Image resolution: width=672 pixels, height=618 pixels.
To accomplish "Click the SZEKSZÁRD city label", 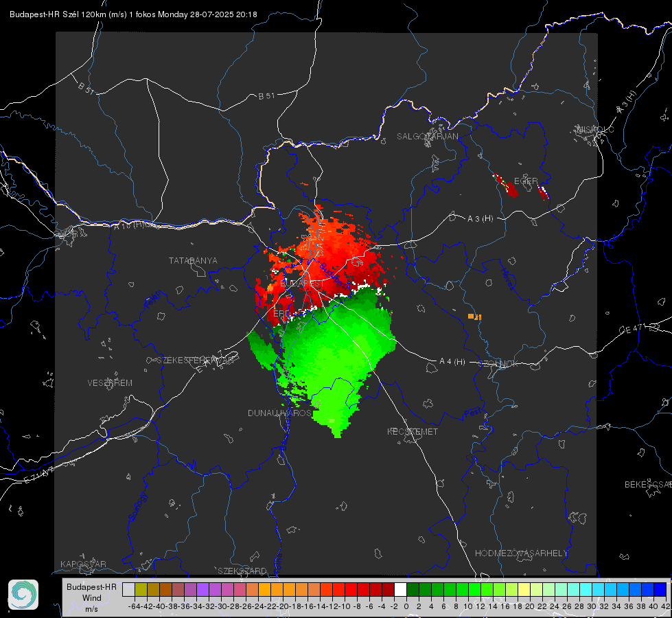I will point(242,571).
